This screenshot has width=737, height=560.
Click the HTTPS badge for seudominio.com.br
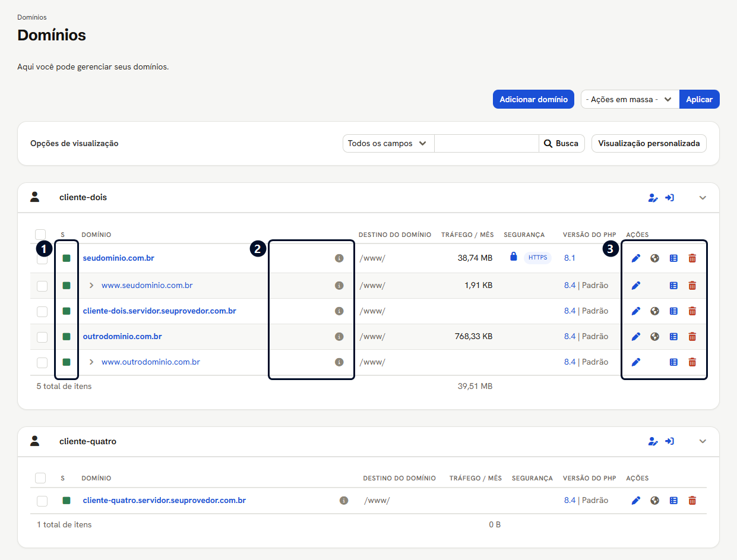click(537, 258)
